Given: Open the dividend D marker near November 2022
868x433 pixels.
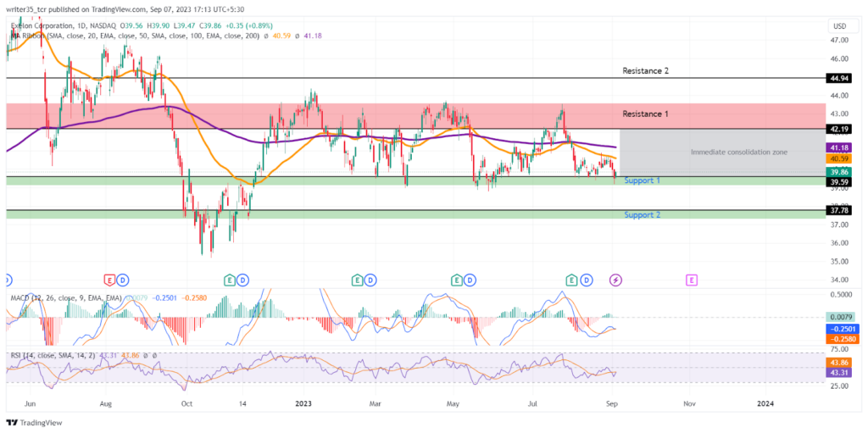Looking at the screenshot, I should (x=243, y=280).
